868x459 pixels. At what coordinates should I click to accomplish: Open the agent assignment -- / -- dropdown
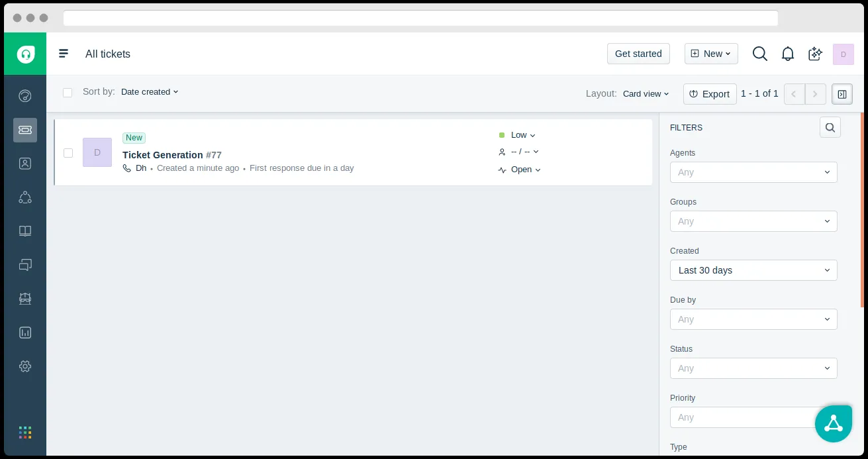click(518, 152)
